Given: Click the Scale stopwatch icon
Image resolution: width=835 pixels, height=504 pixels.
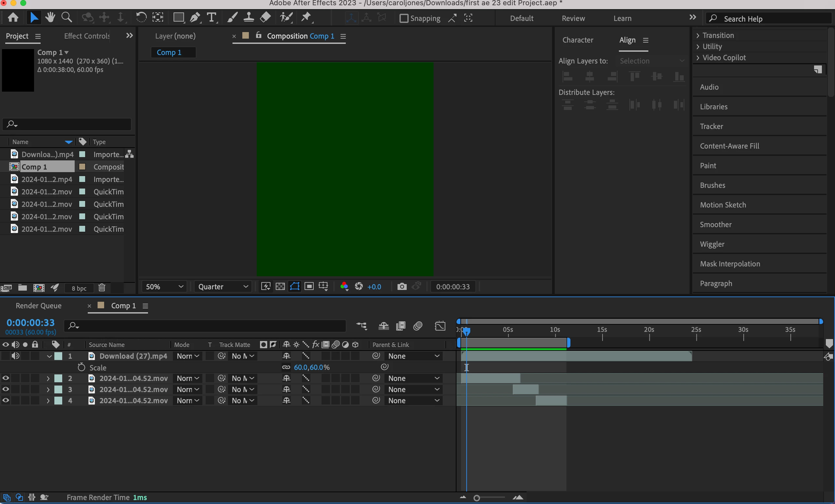Looking at the screenshot, I should [81, 367].
